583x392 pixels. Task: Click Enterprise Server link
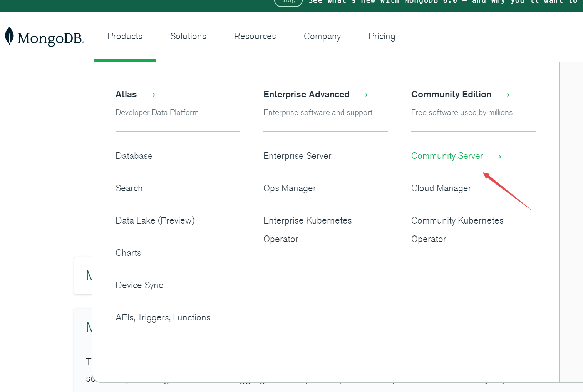(297, 156)
